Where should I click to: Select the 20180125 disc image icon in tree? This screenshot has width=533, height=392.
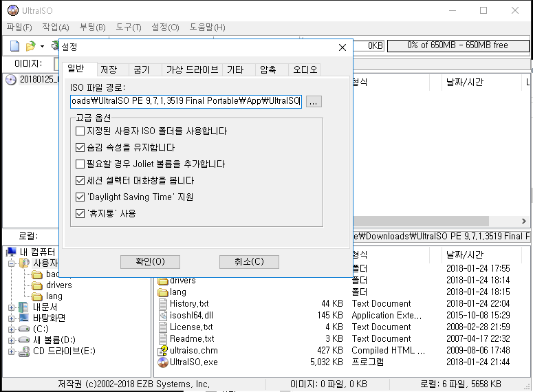11,80
